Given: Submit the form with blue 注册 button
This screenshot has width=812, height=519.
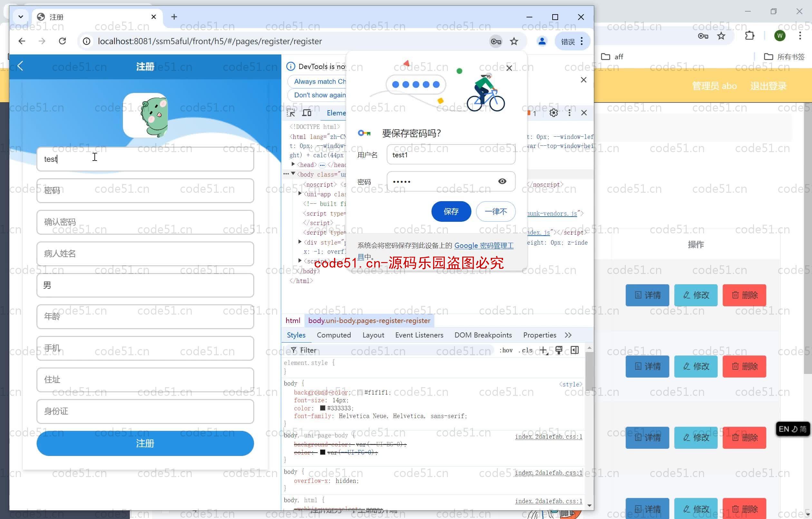Looking at the screenshot, I should [145, 444].
